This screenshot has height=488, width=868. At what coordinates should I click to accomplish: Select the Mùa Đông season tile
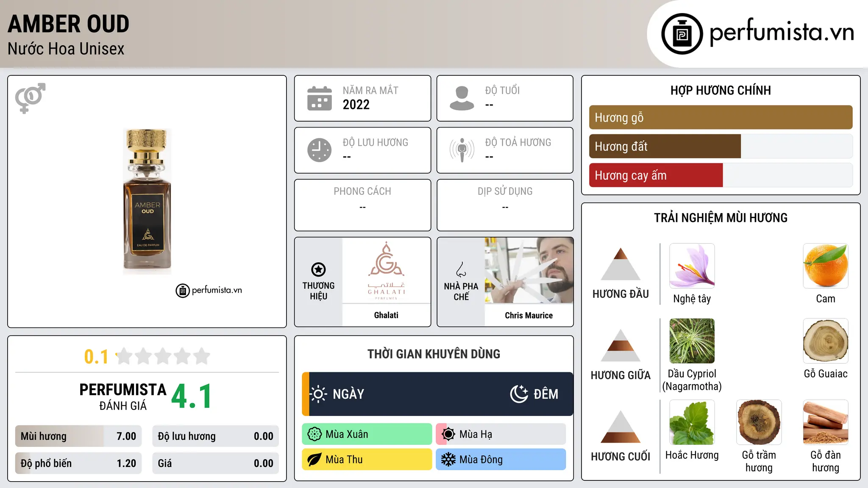point(501,460)
